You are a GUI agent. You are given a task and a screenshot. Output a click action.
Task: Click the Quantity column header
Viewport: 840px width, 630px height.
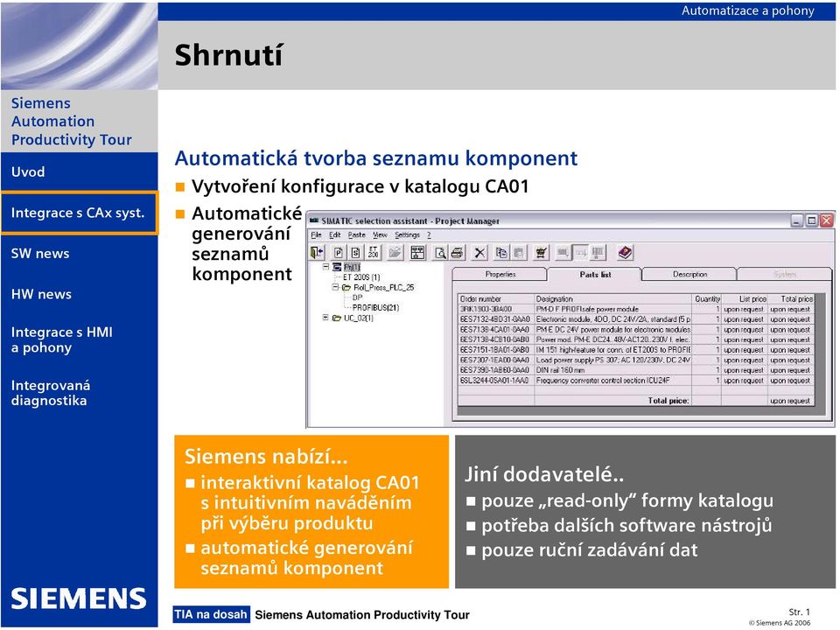point(707,299)
